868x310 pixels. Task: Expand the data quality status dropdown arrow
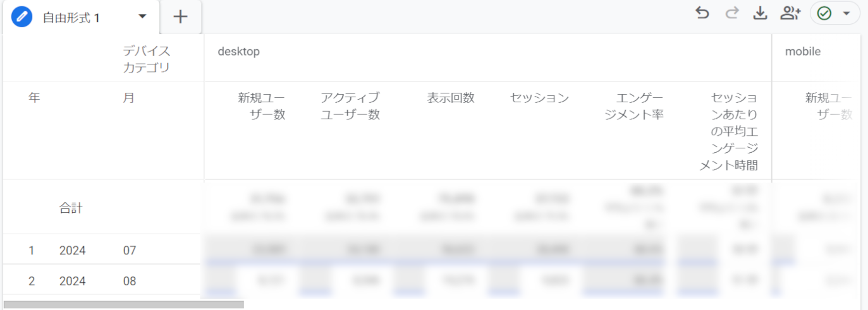pos(847,14)
